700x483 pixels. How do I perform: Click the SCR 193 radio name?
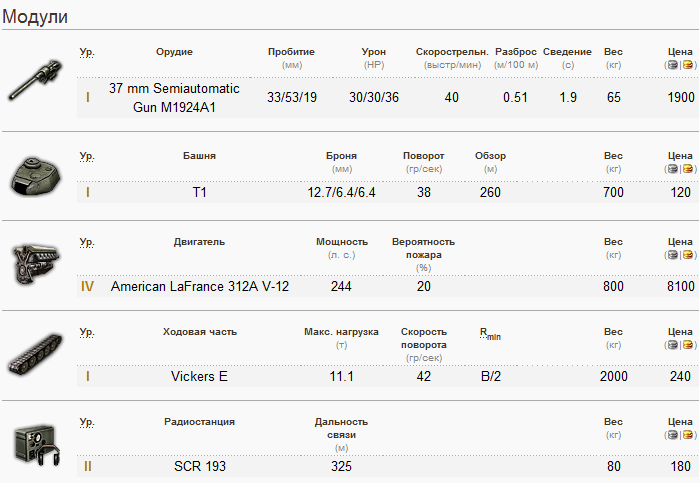click(200, 466)
